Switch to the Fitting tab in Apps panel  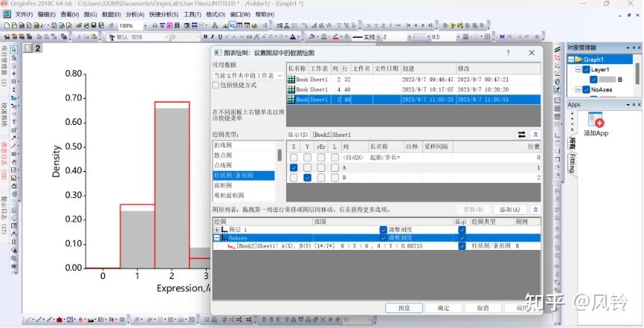pos(572,164)
